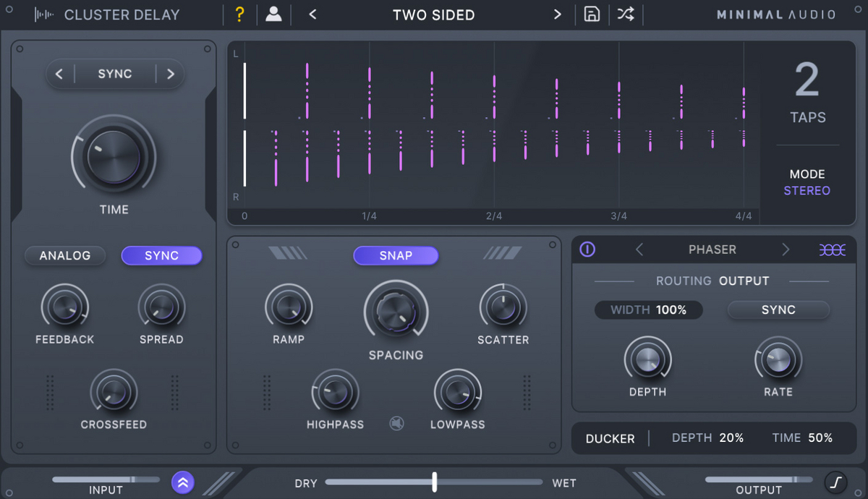Click the MODE label in the taps panel
This screenshot has height=499, width=868.
point(807,174)
